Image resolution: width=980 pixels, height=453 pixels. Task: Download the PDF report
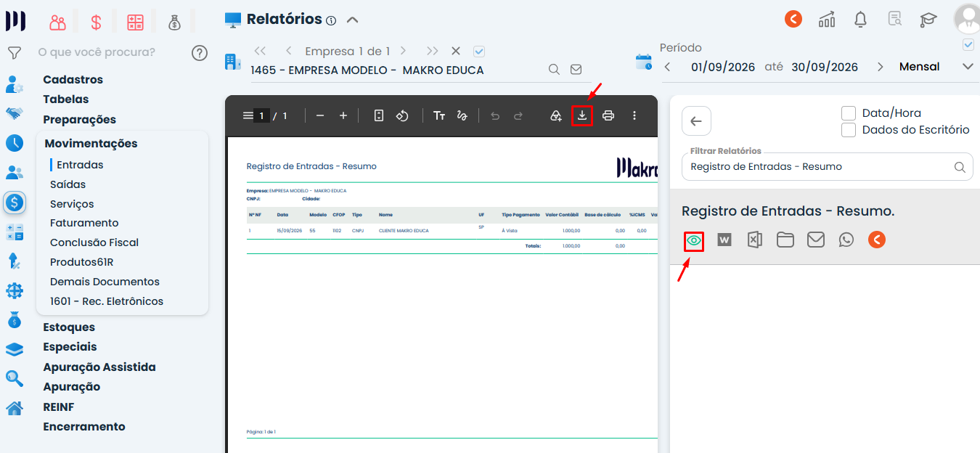[582, 115]
